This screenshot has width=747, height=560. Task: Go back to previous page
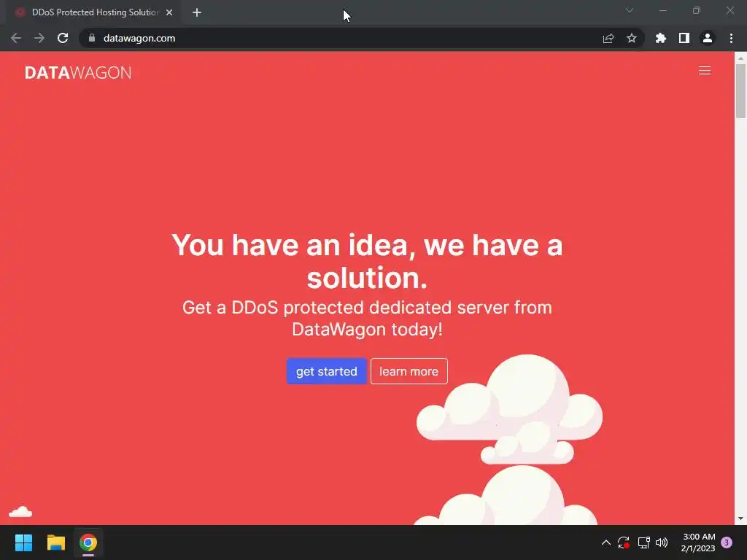coord(16,38)
